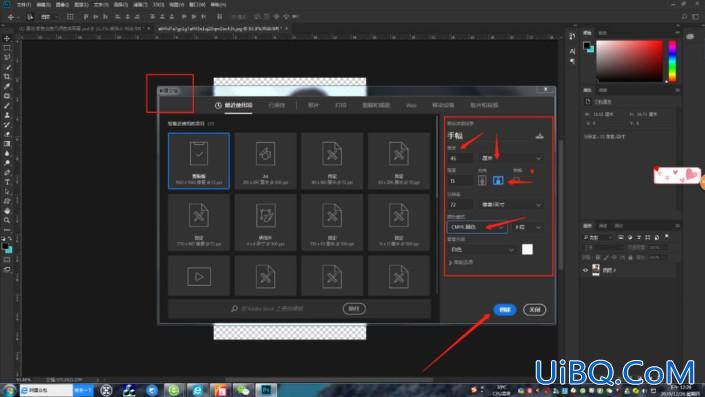Screen dimensions: 705x397
Task: Select the Eraser tool
Action: pos(7,134)
